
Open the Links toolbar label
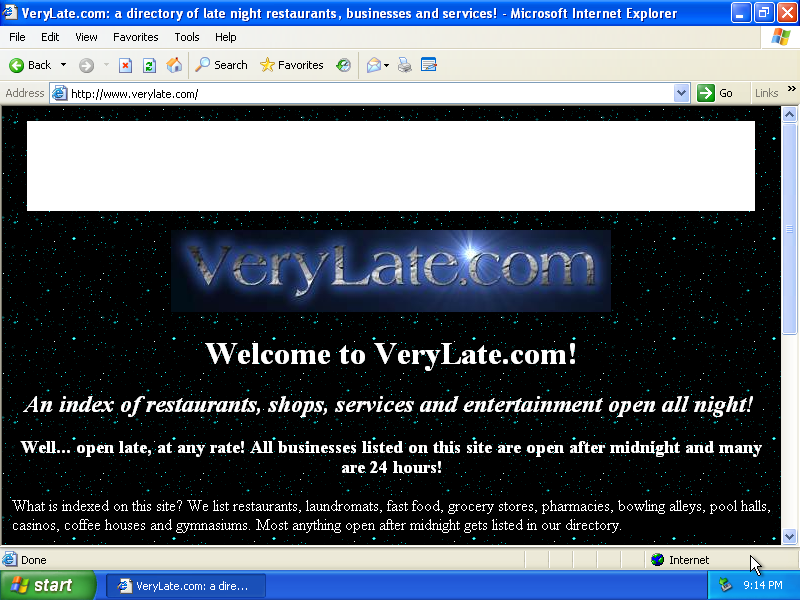click(x=766, y=93)
